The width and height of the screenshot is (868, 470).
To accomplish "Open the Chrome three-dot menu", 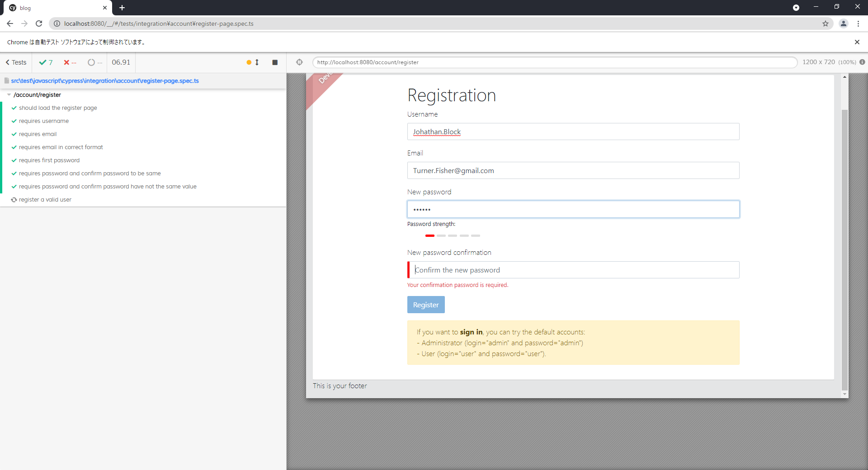I will click(858, 23).
